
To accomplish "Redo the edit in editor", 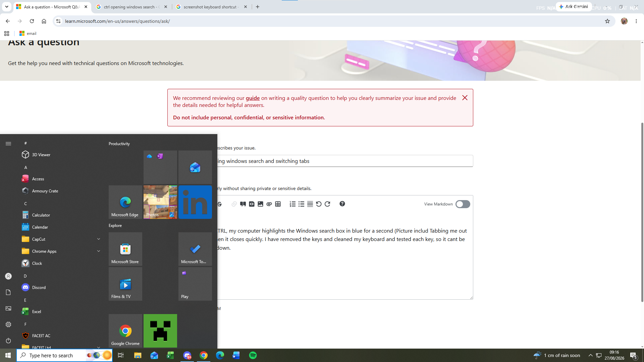I will pyautogui.click(x=327, y=204).
